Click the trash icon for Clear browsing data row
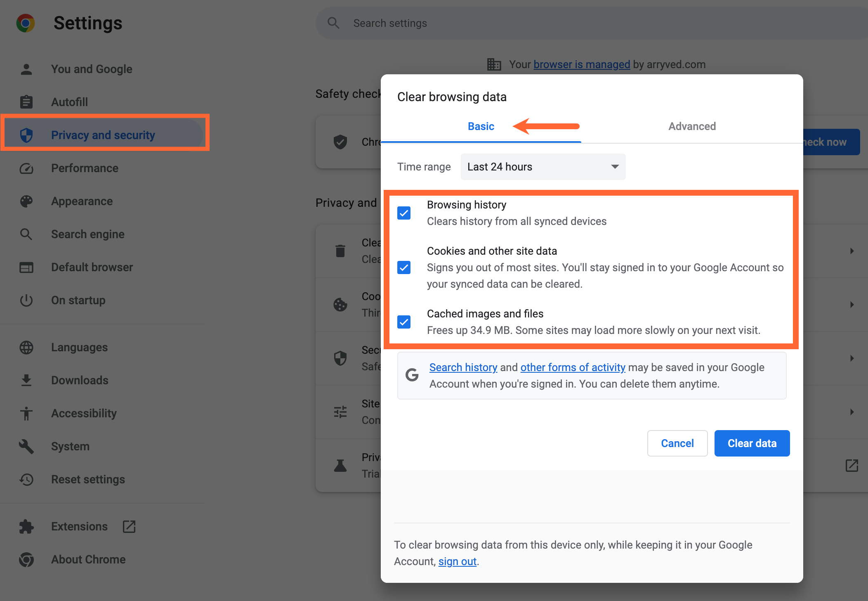The image size is (868, 601). [x=340, y=251]
